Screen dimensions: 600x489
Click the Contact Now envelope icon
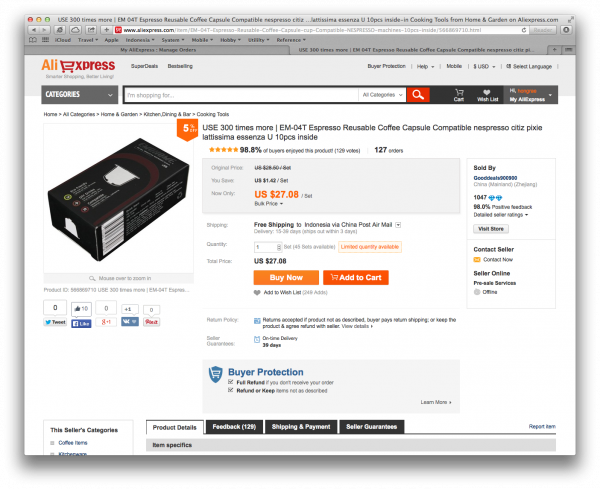tap(477, 259)
